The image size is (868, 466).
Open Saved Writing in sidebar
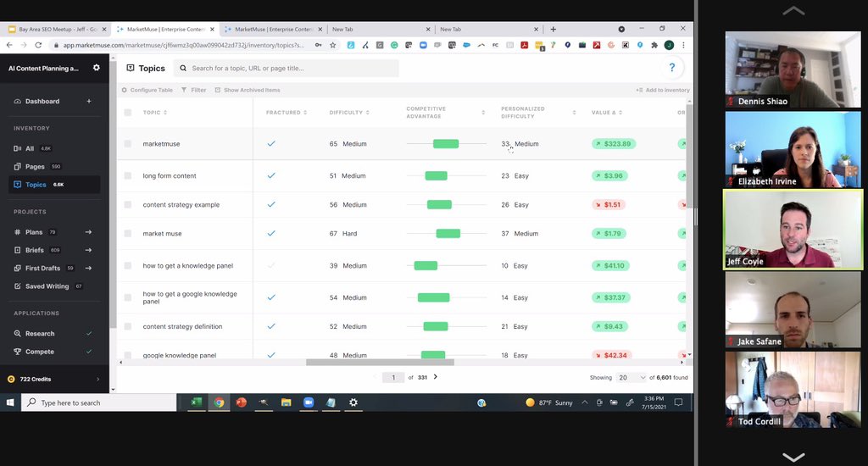tap(48, 286)
